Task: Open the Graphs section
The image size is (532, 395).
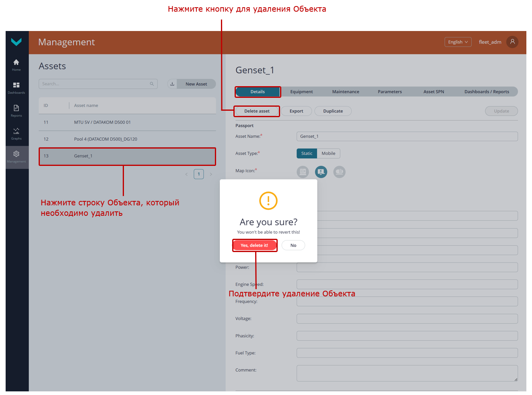Action: pos(16,133)
